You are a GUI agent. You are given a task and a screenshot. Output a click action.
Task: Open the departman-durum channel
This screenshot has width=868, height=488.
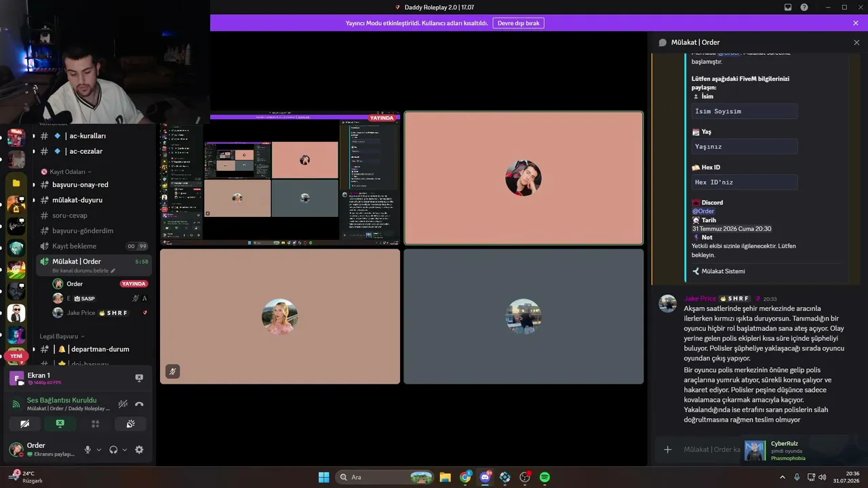coord(92,349)
